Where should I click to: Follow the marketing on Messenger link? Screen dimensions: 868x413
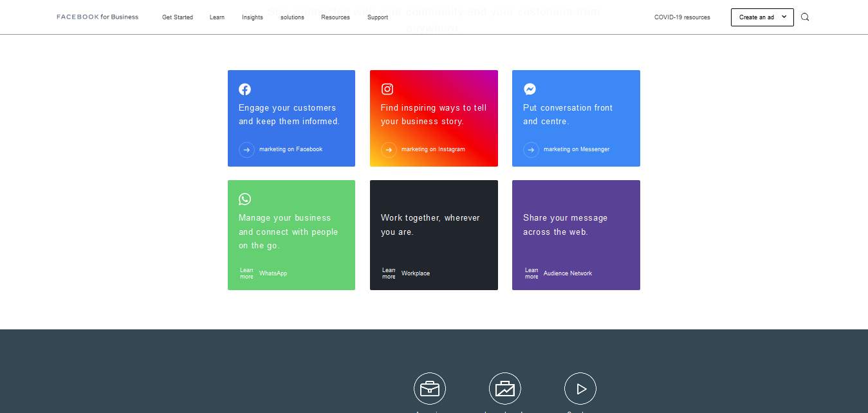pyautogui.click(x=577, y=149)
